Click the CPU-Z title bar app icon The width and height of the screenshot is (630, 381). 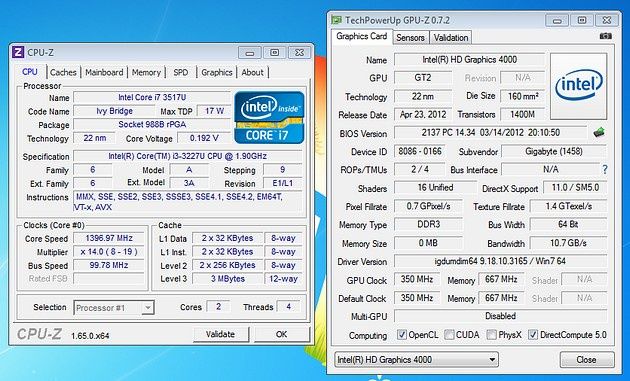pyautogui.click(x=18, y=52)
